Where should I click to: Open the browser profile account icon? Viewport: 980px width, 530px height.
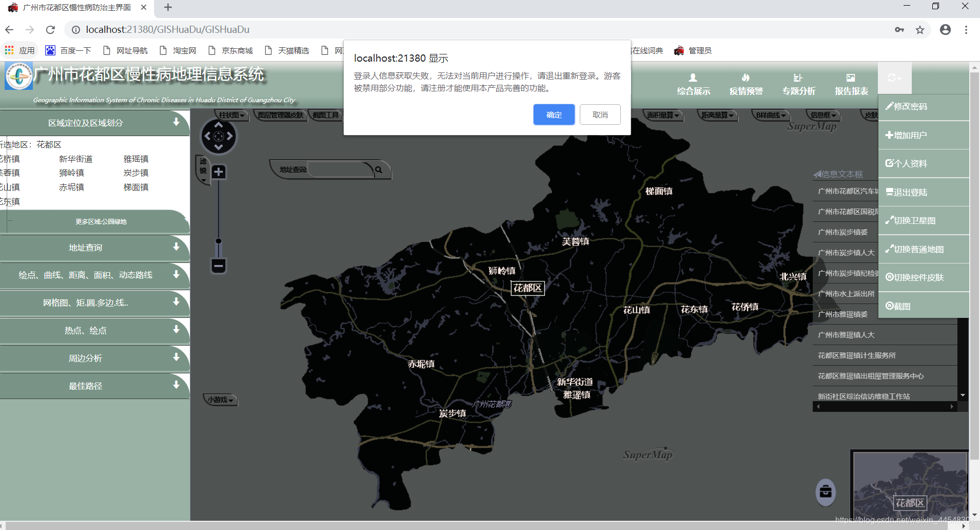(945, 30)
